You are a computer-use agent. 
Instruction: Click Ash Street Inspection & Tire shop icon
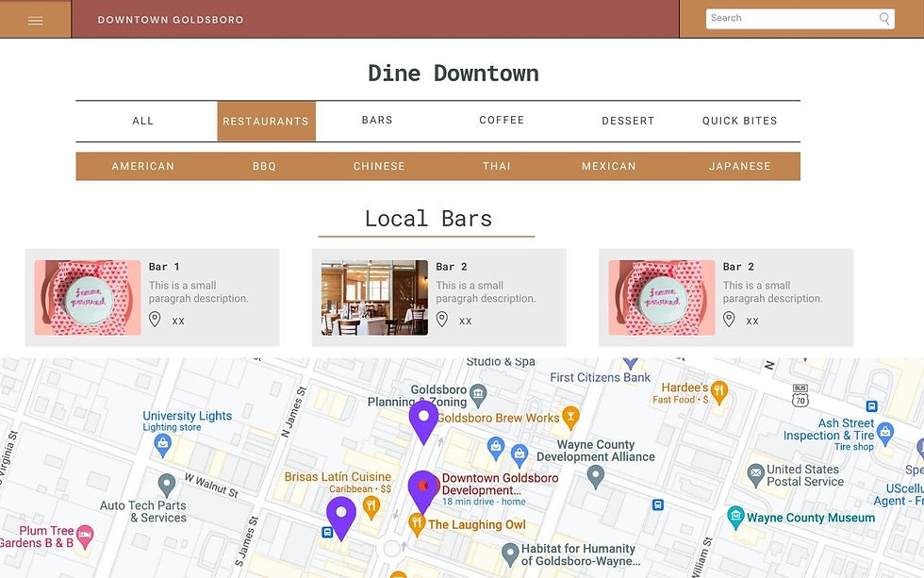point(884,433)
